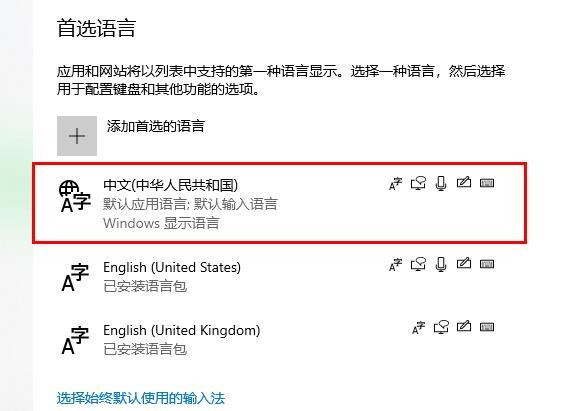586x411 pixels.
Task: Click microphone icon on United States row
Action: [x=441, y=265]
